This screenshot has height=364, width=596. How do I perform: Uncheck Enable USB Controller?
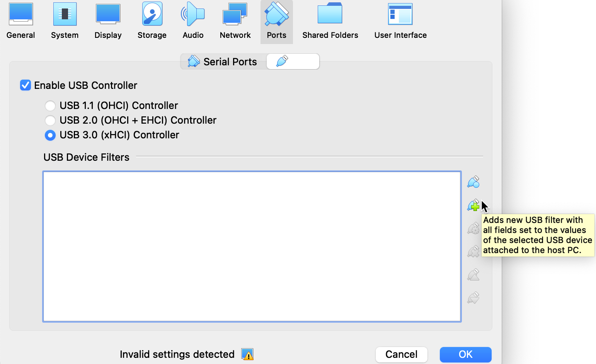pyautogui.click(x=25, y=85)
